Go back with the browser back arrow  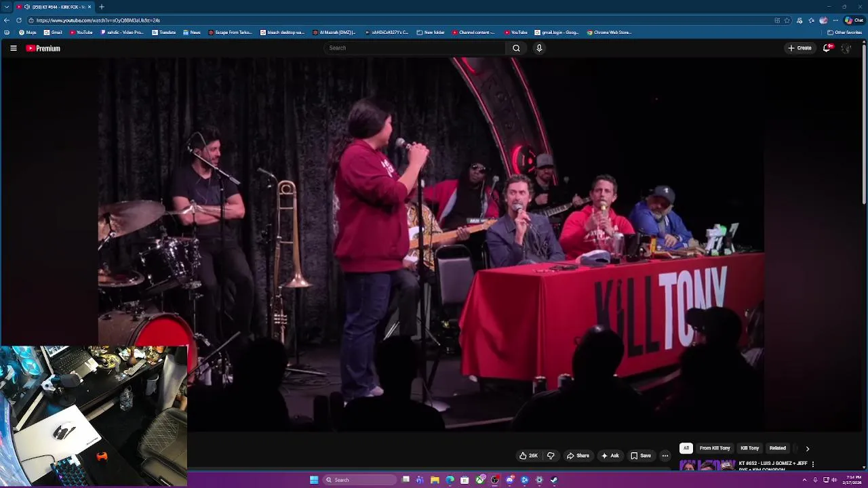[x=7, y=20]
